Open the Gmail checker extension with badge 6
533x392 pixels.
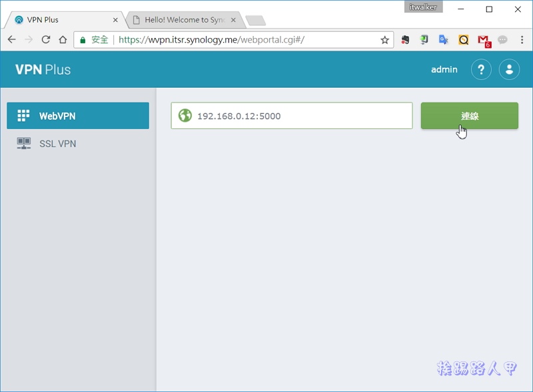[484, 41]
